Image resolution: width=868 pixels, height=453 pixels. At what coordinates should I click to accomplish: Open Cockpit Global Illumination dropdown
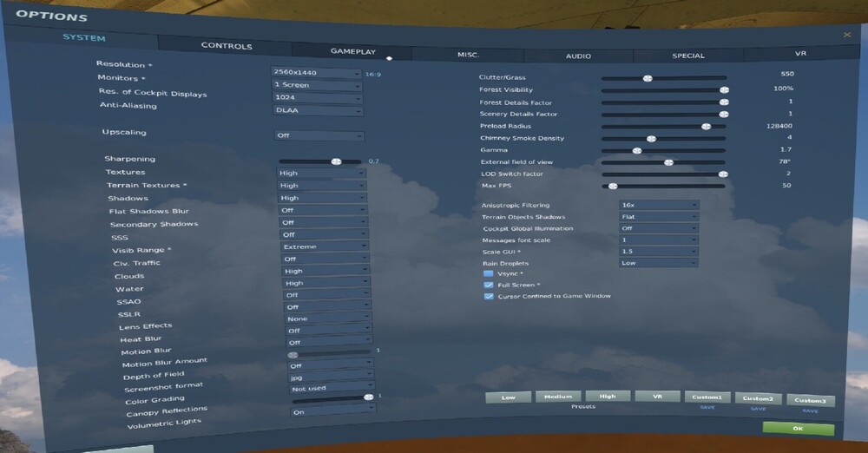(x=659, y=228)
